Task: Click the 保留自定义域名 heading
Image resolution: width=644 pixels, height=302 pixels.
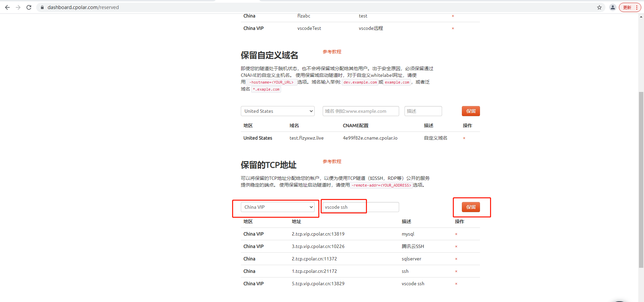Action: coord(269,55)
